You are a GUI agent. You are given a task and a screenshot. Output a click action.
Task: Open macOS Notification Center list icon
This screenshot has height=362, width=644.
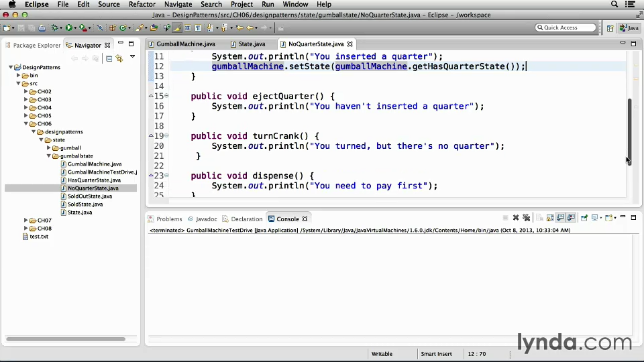630,4
